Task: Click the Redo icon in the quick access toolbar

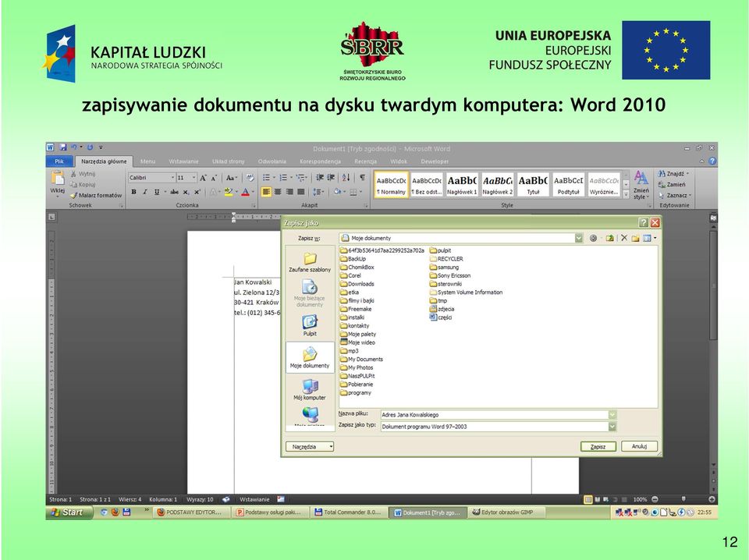Action: [90, 147]
